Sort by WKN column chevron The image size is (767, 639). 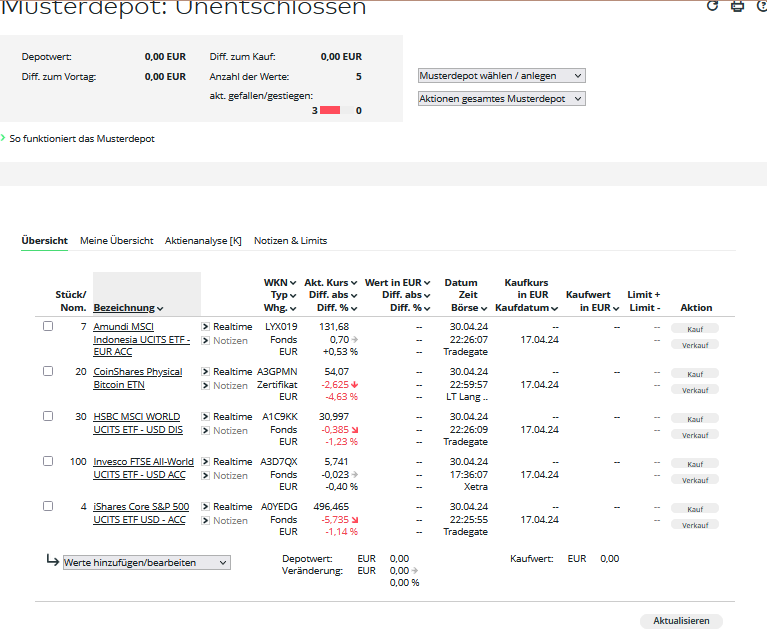[293, 283]
